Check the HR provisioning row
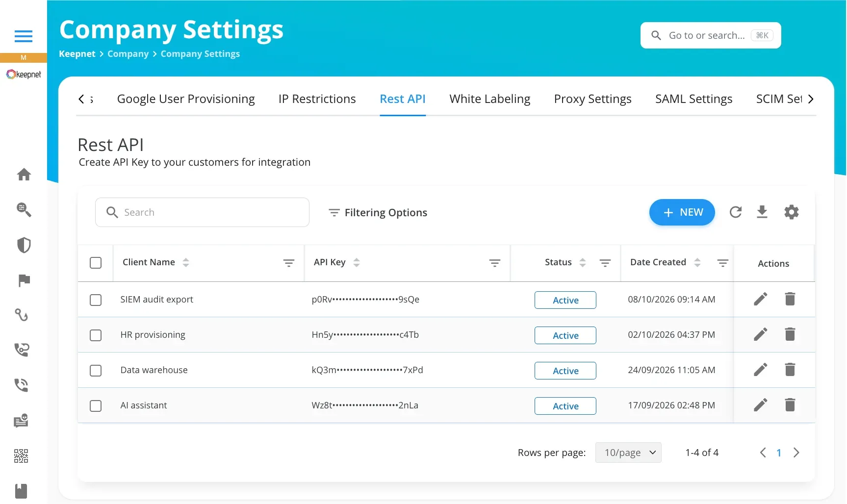Screen dimensions: 847x504 point(96,335)
